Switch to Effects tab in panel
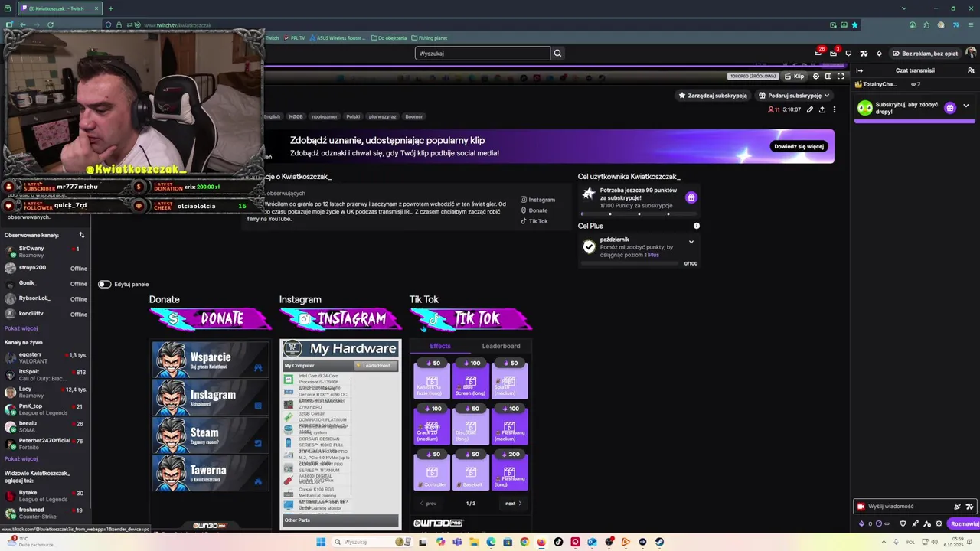The height and width of the screenshot is (551, 980). 440,346
